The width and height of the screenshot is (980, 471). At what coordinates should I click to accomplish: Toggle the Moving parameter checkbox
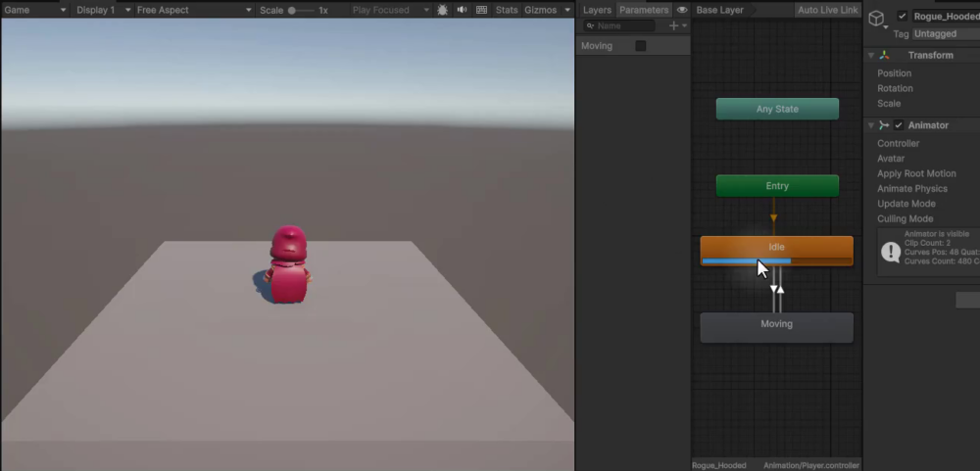pyautogui.click(x=641, y=46)
